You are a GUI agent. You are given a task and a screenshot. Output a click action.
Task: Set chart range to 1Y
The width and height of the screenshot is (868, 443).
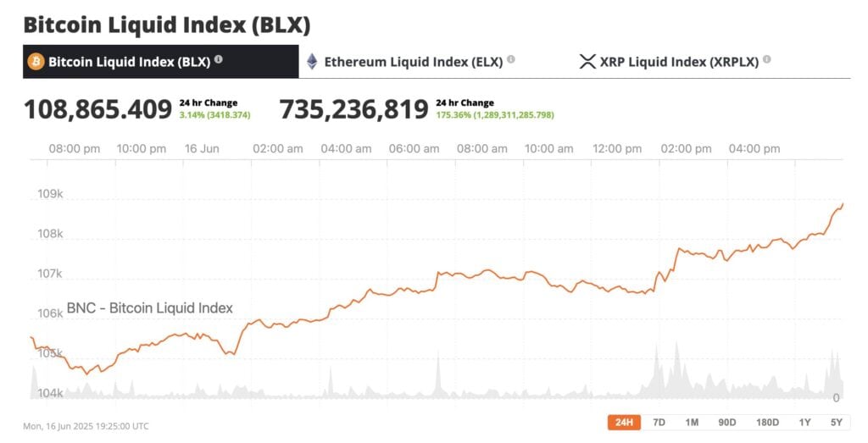(x=804, y=423)
